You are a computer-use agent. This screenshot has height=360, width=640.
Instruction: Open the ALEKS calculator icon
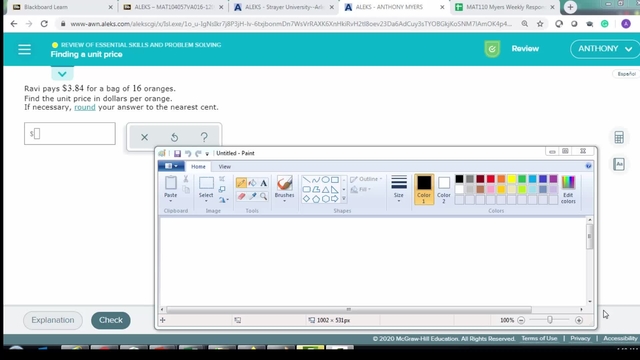pyautogui.click(x=619, y=137)
